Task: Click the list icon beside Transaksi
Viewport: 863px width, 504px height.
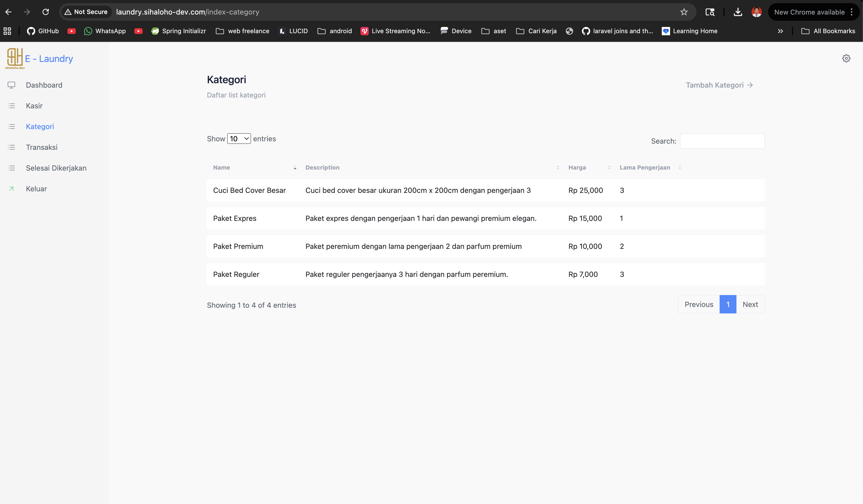Action: [x=11, y=147]
